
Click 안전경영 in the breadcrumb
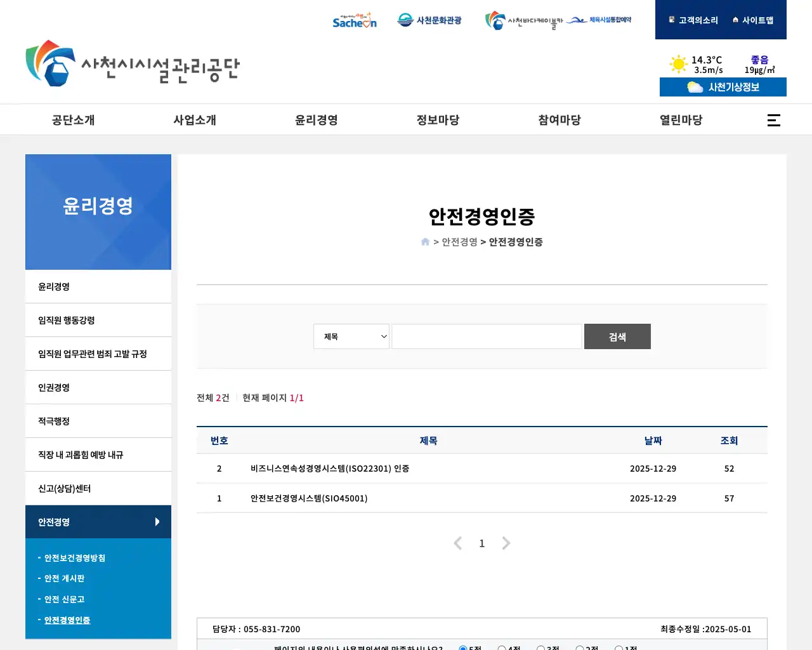pos(459,242)
